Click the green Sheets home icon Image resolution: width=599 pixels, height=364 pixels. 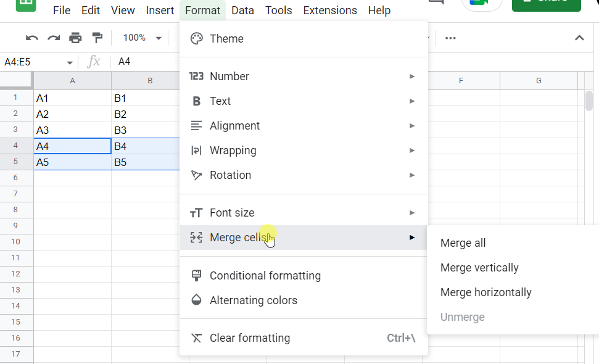[25, 7]
